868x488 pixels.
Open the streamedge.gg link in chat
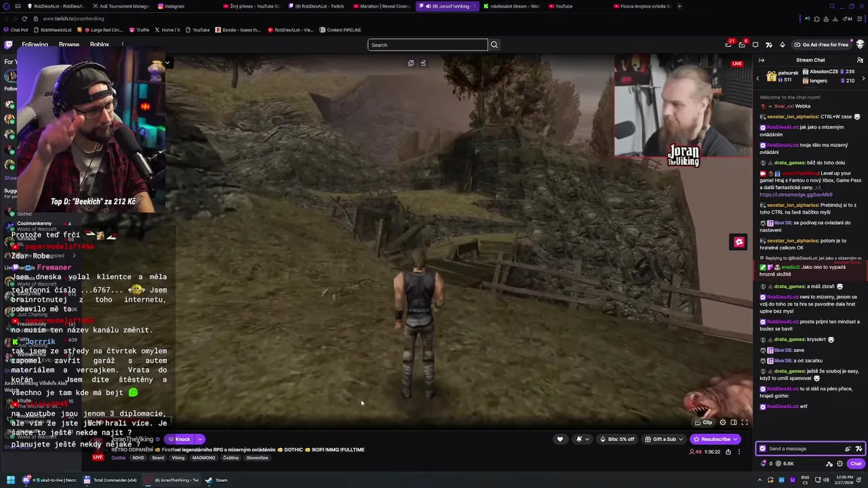click(795, 195)
